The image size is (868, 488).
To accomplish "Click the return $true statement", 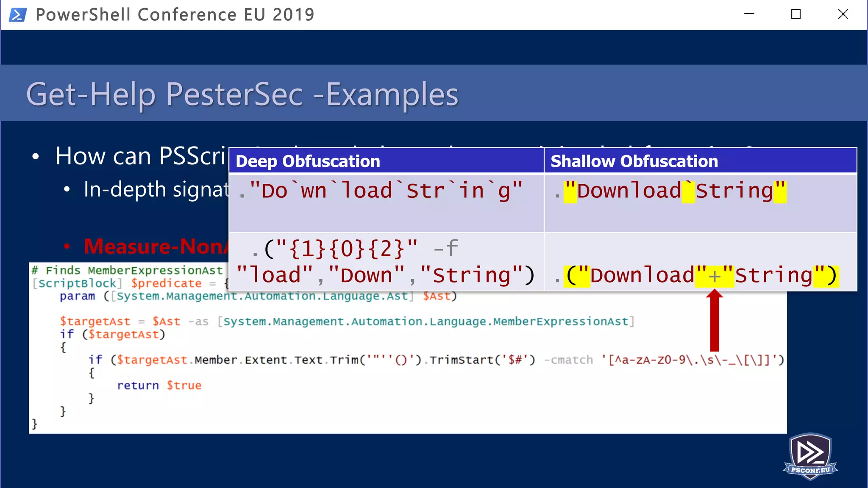I will pyautogui.click(x=159, y=385).
